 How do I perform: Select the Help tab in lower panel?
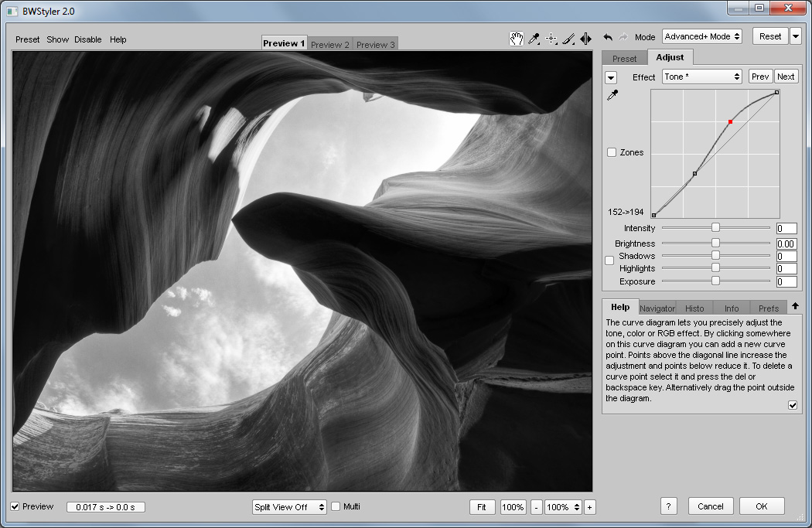click(x=620, y=306)
